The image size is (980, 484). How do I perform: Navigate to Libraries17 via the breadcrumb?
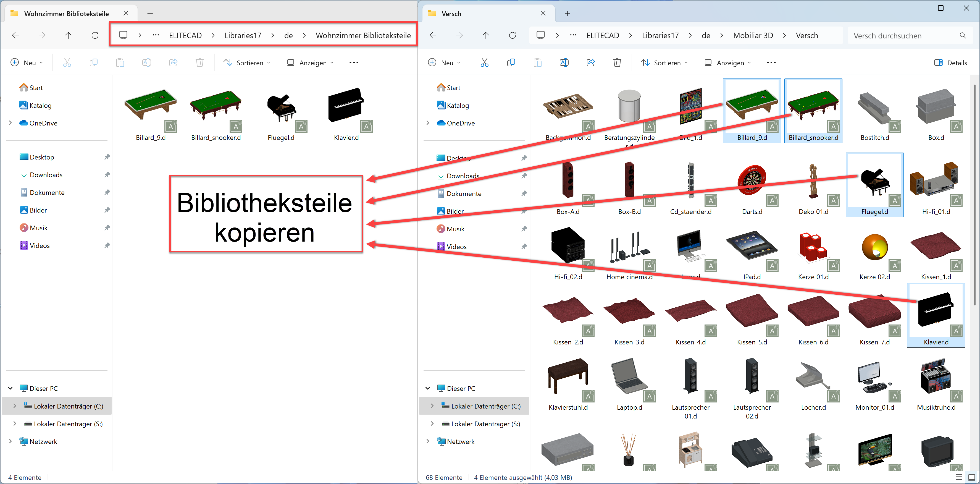243,35
